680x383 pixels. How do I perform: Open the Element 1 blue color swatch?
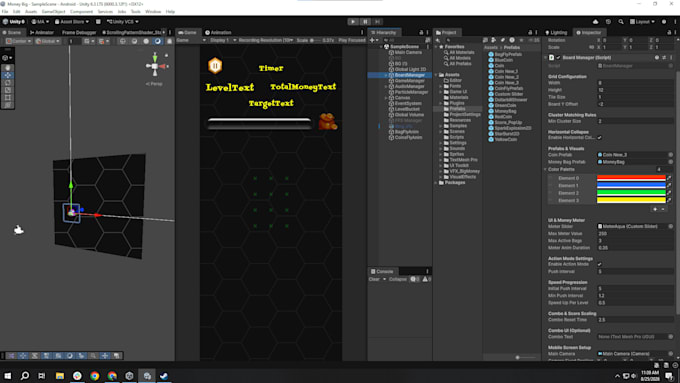click(631, 186)
